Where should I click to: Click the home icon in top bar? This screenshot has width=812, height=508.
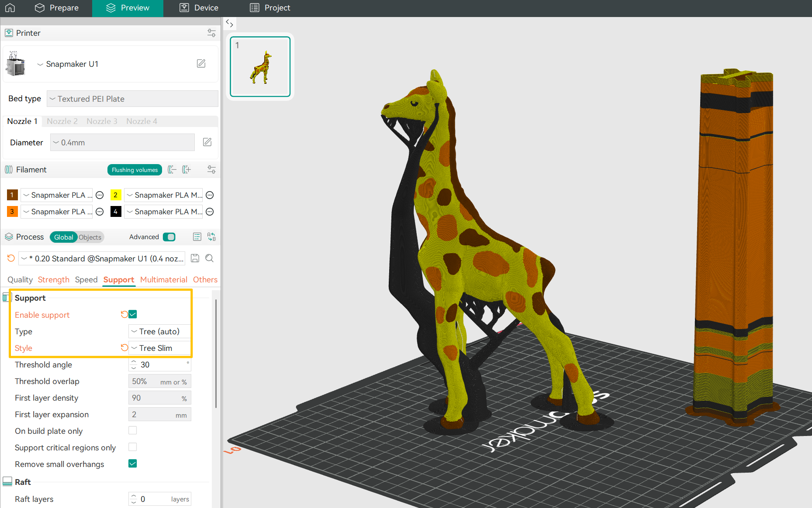pyautogui.click(x=10, y=8)
